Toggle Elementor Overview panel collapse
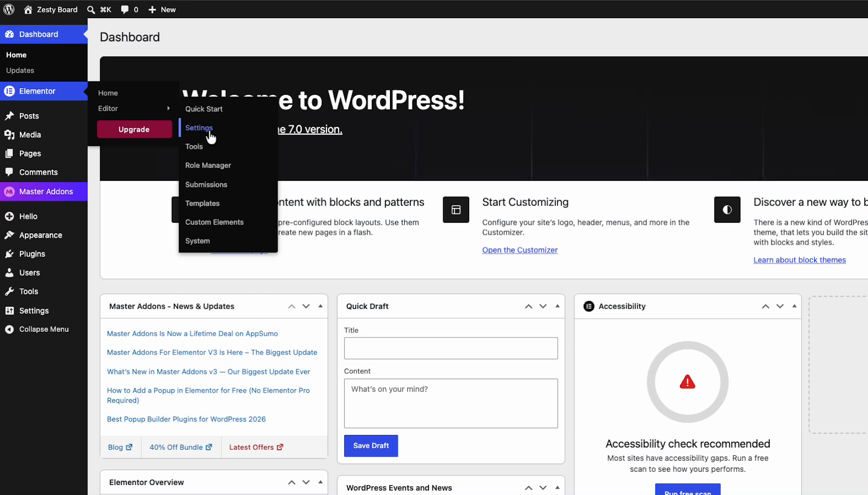The height and width of the screenshot is (495, 868). [321, 482]
